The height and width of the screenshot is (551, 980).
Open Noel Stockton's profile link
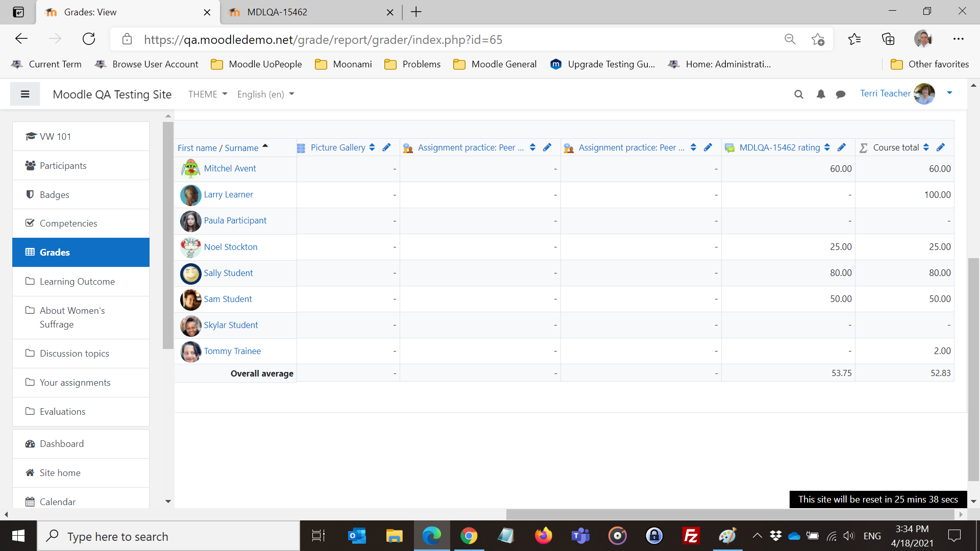231,247
